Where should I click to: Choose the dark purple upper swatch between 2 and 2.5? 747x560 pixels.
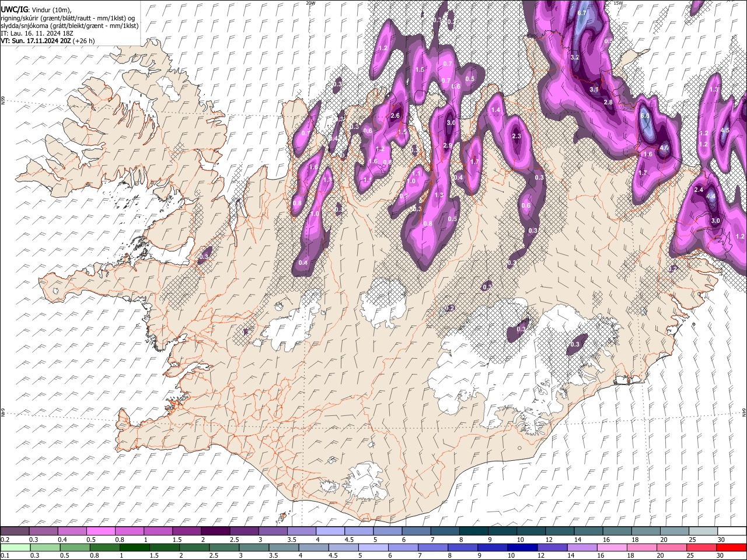(x=215, y=531)
